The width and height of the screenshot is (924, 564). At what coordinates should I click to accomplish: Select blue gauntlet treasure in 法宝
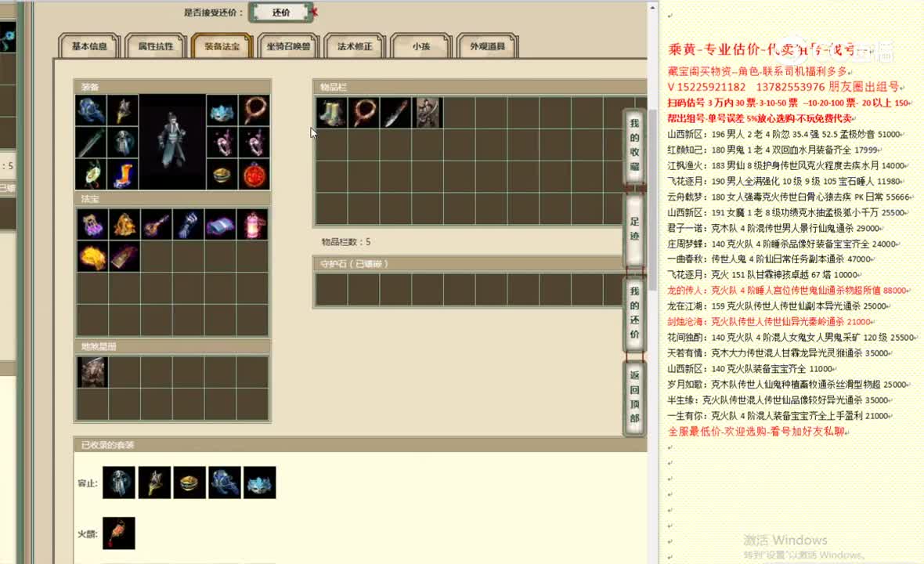188,225
